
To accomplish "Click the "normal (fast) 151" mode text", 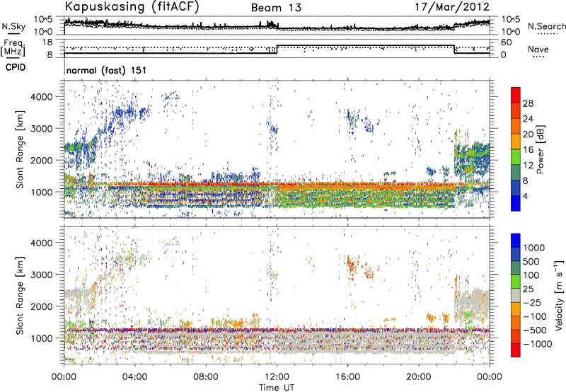I will [x=107, y=70].
